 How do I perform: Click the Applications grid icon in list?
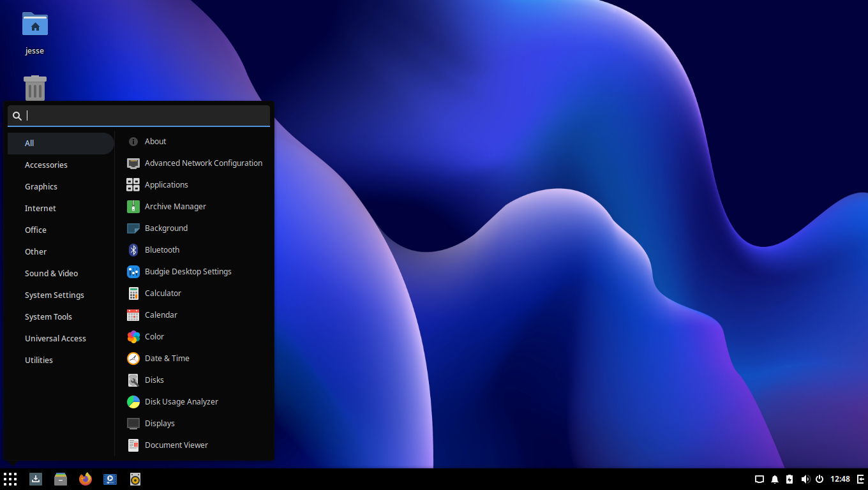point(133,185)
